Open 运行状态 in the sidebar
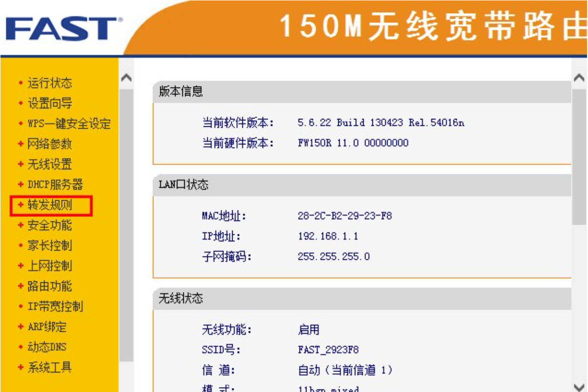Image resolution: width=588 pixels, height=392 pixels. click(x=49, y=83)
